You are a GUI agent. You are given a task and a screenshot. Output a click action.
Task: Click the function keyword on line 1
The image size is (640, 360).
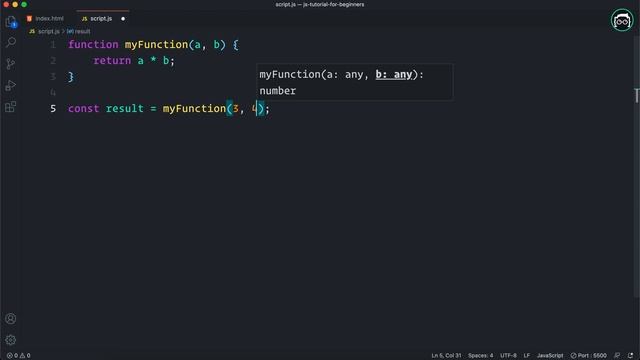pyautogui.click(x=93, y=44)
